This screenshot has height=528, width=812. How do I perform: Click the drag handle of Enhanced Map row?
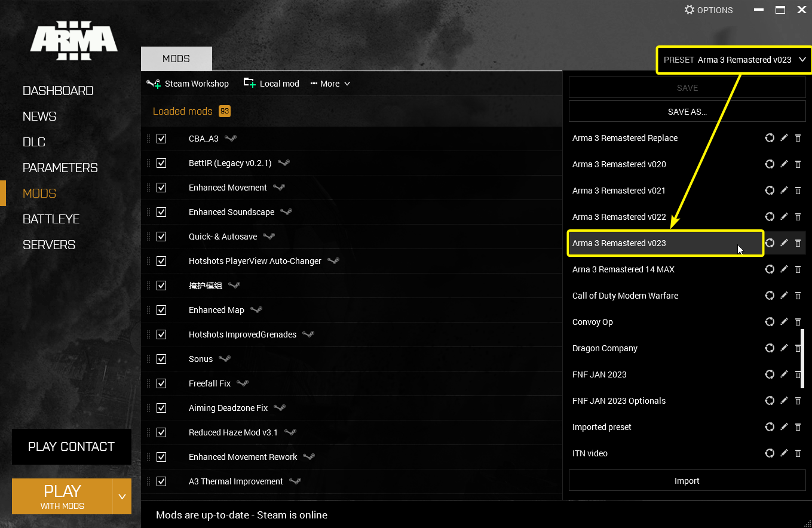(149, 310)
